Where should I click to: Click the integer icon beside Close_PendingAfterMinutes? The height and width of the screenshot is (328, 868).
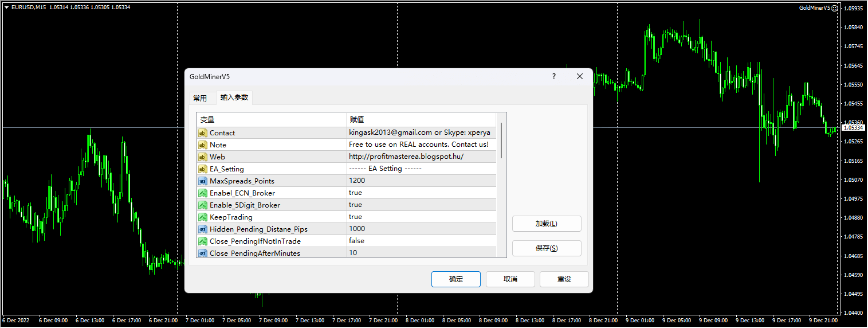pyautogui.click(x=202, y=252)
